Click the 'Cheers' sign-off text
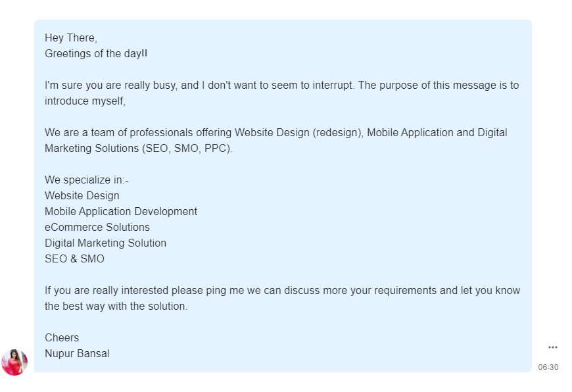 (x=62, y=337)
